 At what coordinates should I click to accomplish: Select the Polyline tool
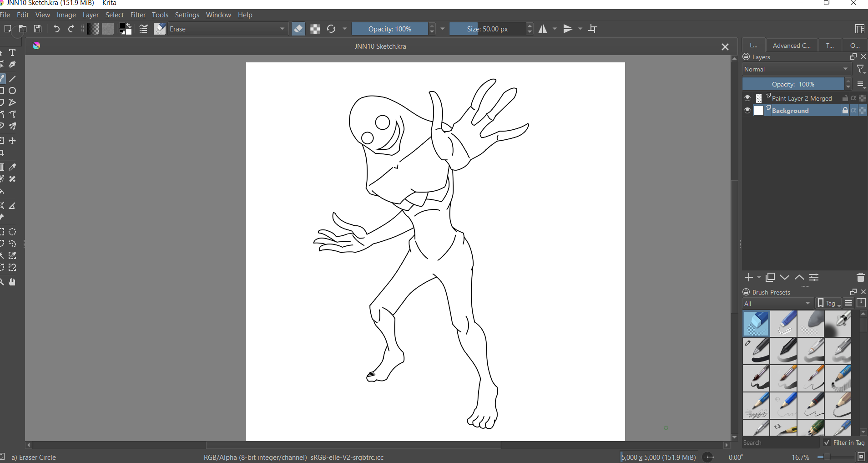tap(13, 102)
